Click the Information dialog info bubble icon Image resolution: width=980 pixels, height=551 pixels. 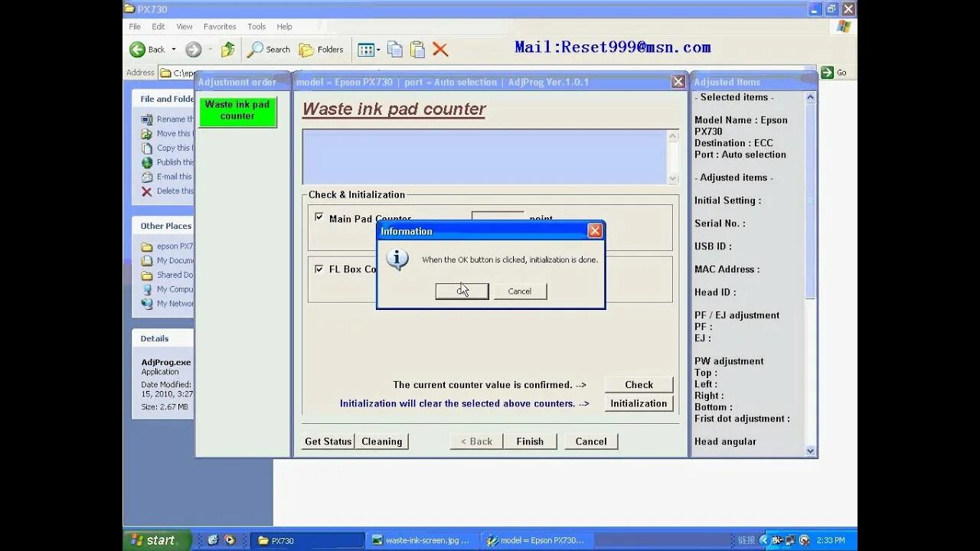coord(397,259)
